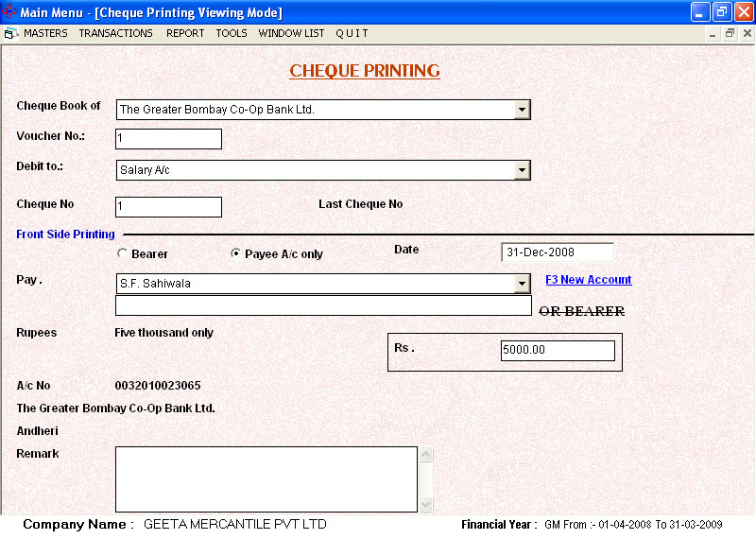
Task: Open the MASTERS menu
Action: [x=45, y=33]
